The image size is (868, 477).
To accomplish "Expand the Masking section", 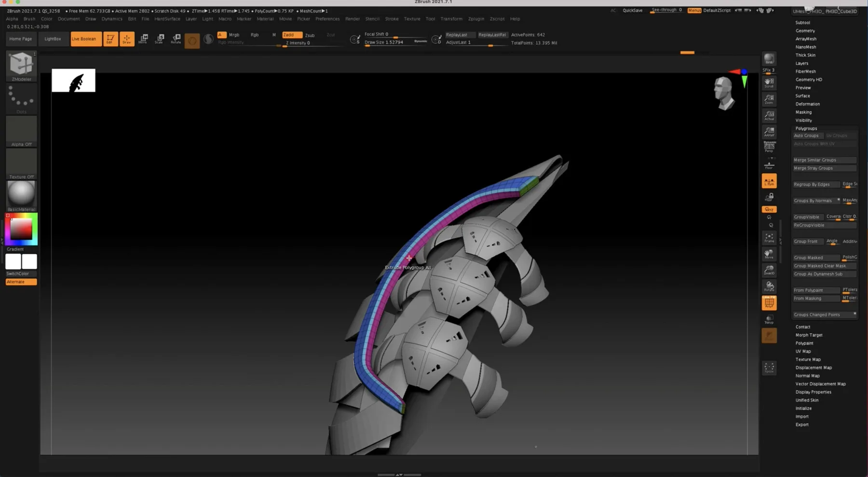I will 803,112.
